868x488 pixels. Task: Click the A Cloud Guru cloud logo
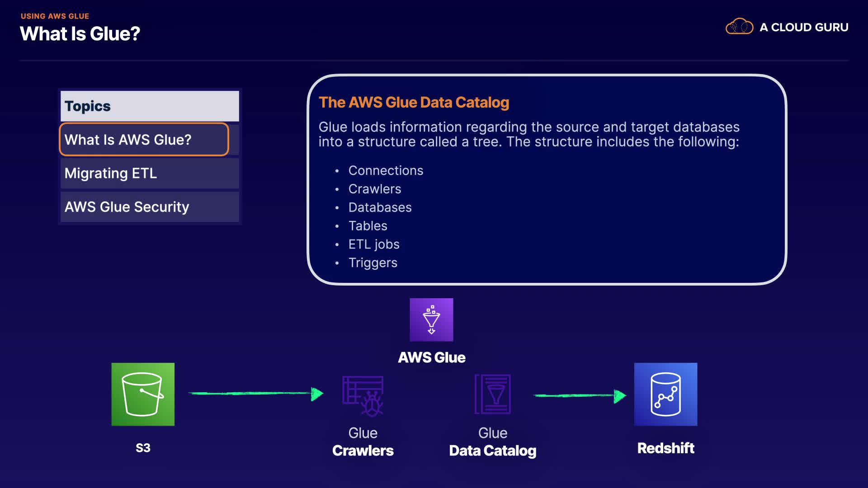(739, 27)
